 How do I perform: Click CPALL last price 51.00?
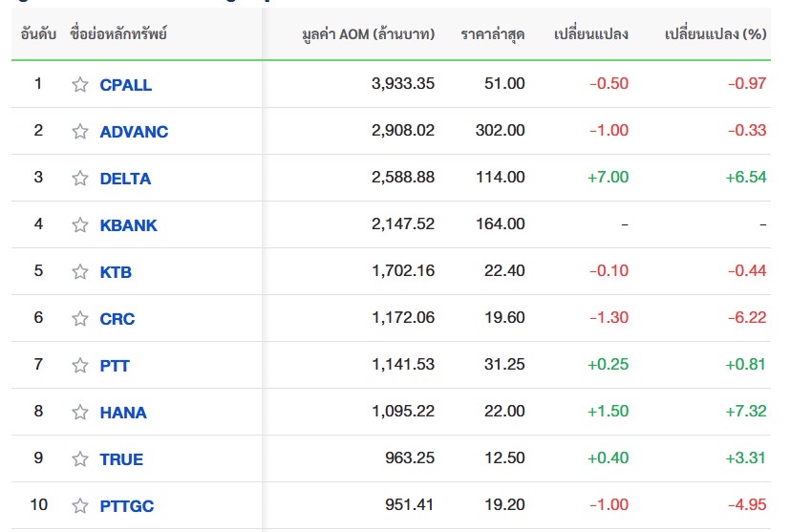[x=504, y=84]
